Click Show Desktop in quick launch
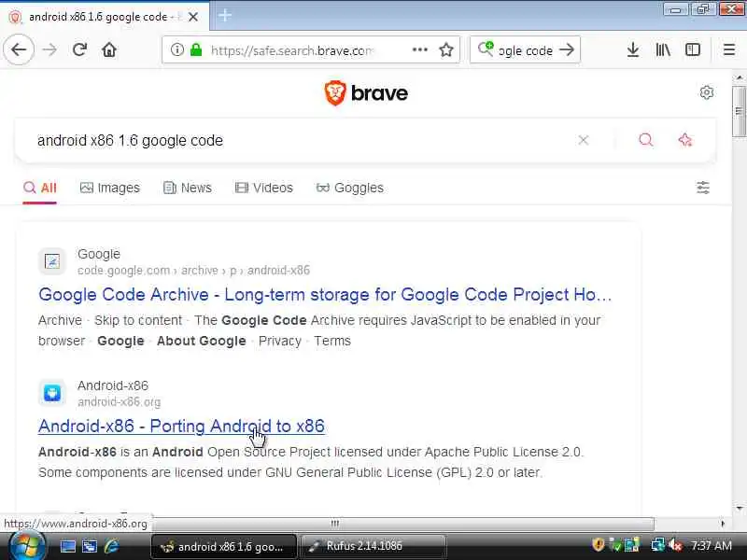The height and width of the screenshot is (560, 747). point(67,546)
